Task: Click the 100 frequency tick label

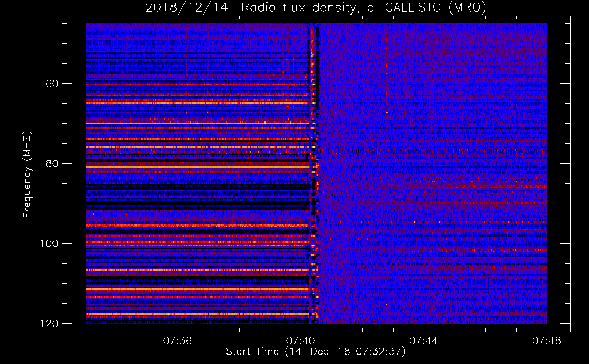Action: pyautogui.click(x=49, y=243)
